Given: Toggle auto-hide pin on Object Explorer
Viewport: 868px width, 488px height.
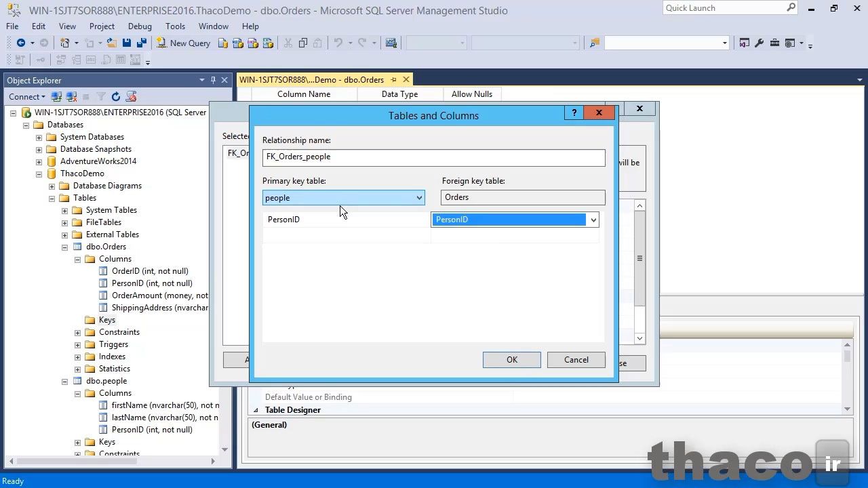Looking at the screenshot, I should [x=213, y=80].
